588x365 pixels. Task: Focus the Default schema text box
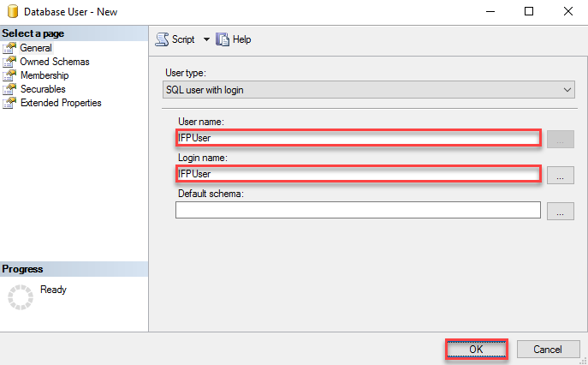click(358, 210)
